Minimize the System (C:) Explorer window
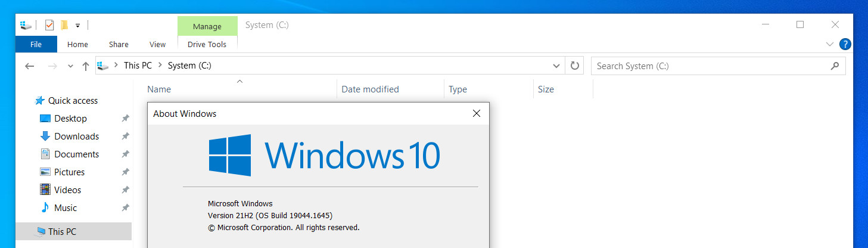Screen dimensions: 868x248 765,24
